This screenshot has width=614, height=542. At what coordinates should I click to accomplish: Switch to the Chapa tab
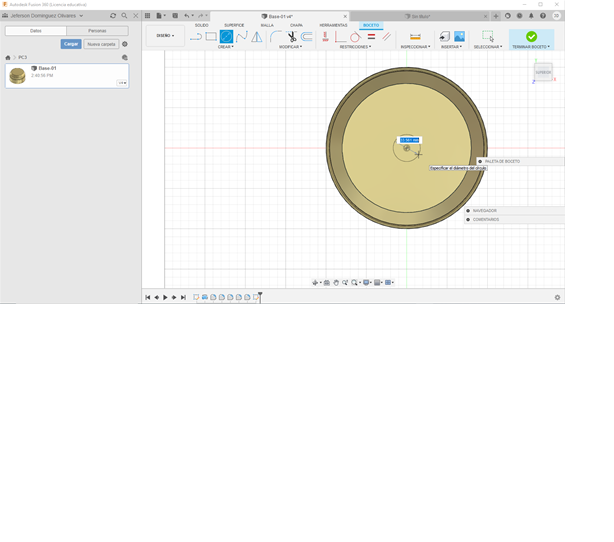[x=296, y=25]
